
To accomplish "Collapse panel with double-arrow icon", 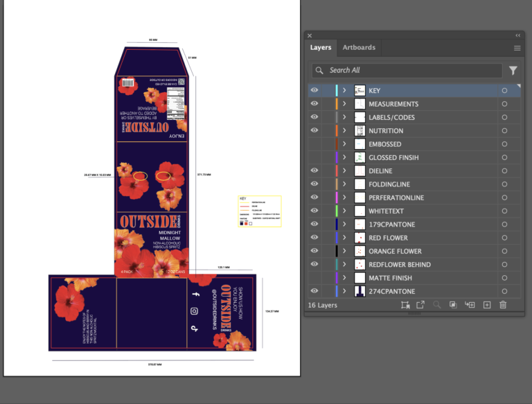I will coord(517,35).
